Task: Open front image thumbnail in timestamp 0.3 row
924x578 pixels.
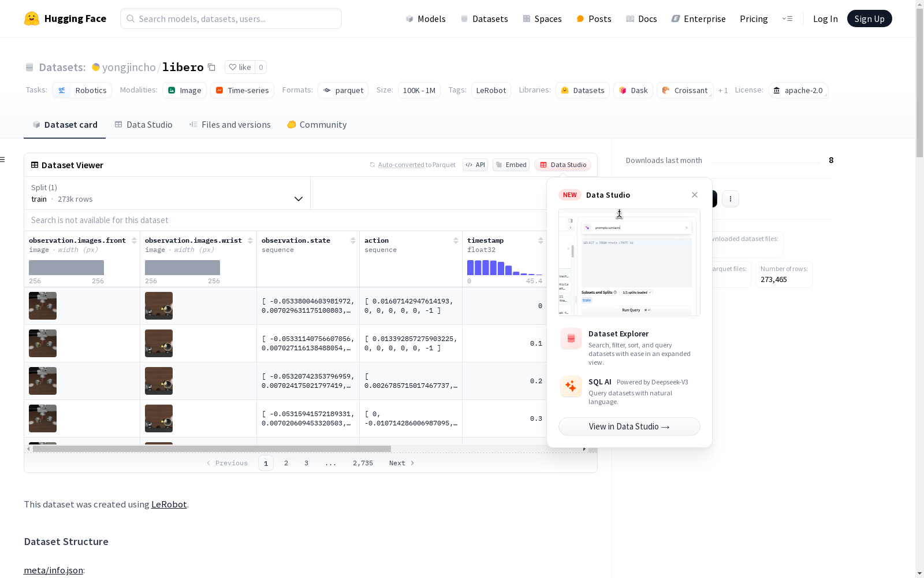Action: [43, 418]
